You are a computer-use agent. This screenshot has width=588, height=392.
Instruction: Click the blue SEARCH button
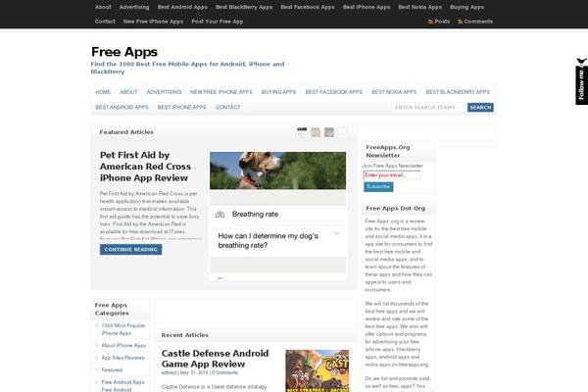click(480, 108)
